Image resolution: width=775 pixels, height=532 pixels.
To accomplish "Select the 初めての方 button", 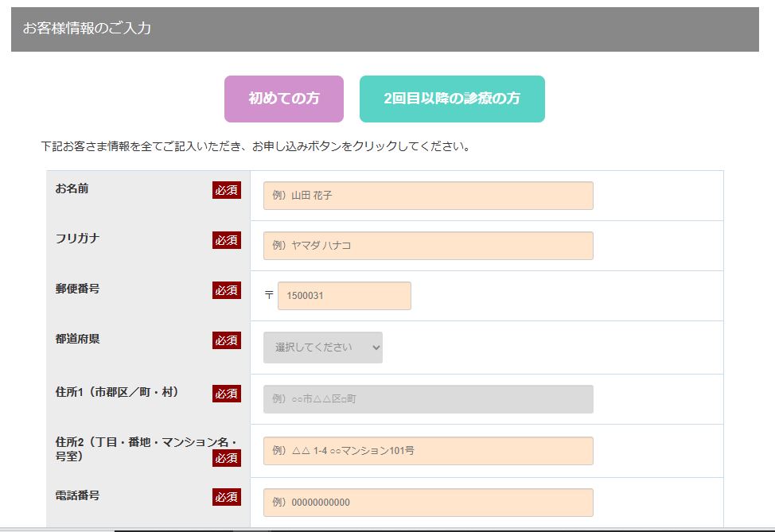I will click(284, 99).
